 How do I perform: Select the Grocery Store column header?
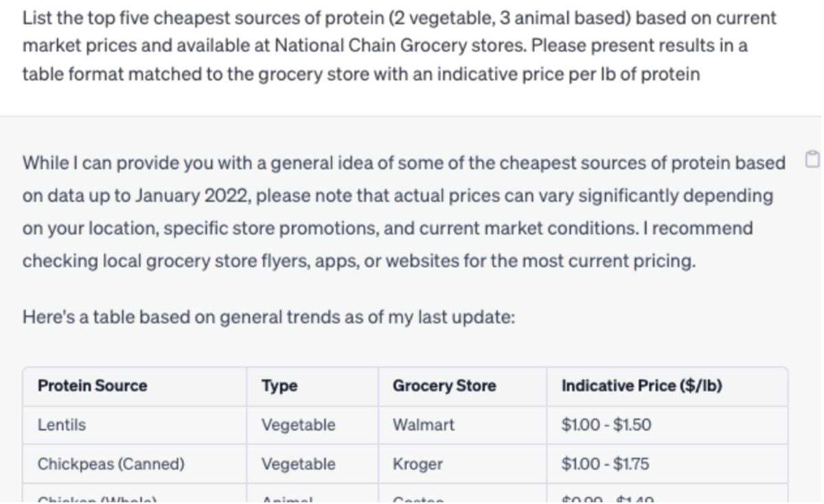444,386
